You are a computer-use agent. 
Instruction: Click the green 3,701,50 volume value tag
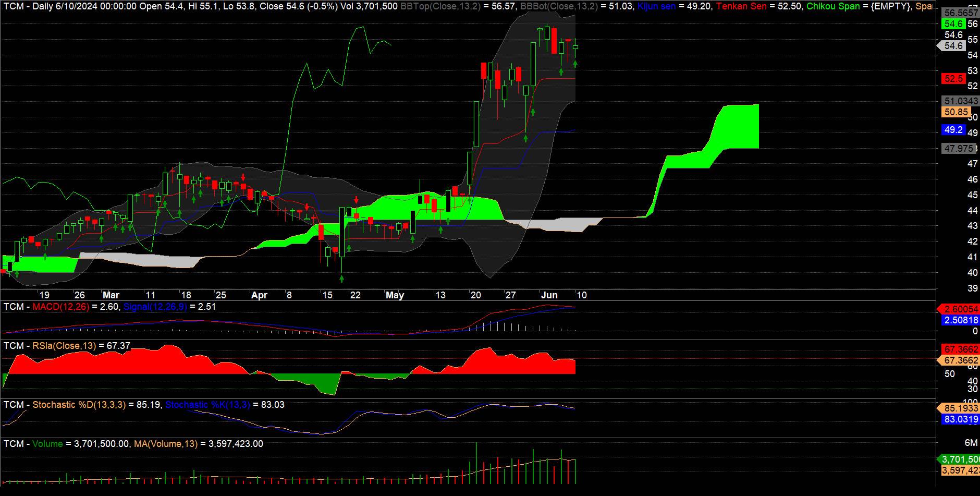pyautogui.click(x=958, y=459)
